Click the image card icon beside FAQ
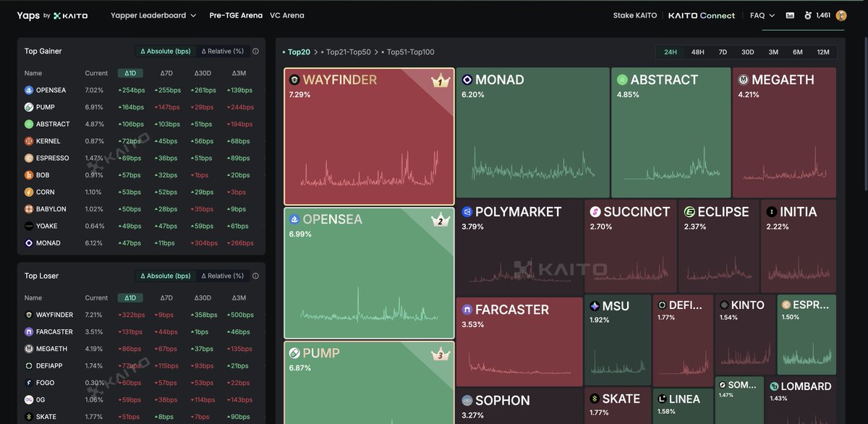Viewport: 868px width, 424px height. click(790, 15)
